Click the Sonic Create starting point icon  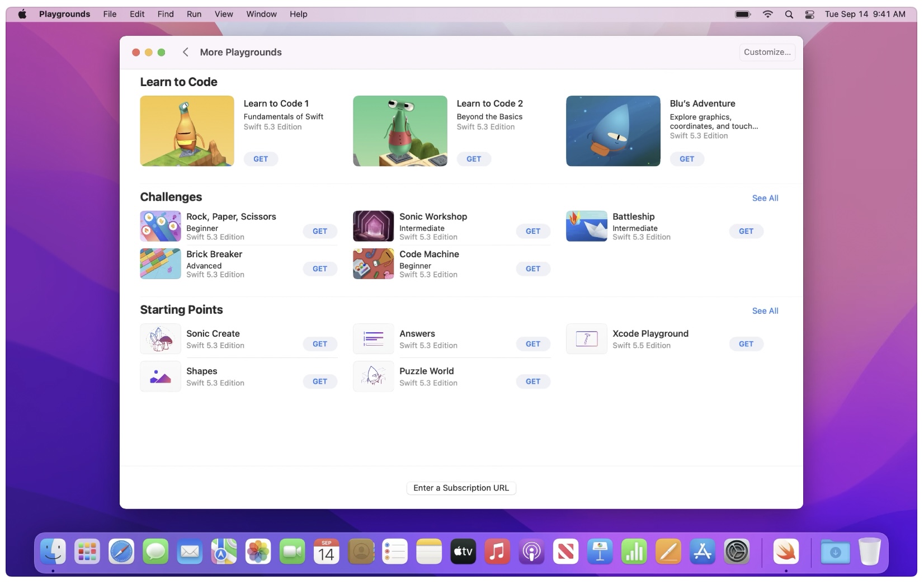(161, 338)
